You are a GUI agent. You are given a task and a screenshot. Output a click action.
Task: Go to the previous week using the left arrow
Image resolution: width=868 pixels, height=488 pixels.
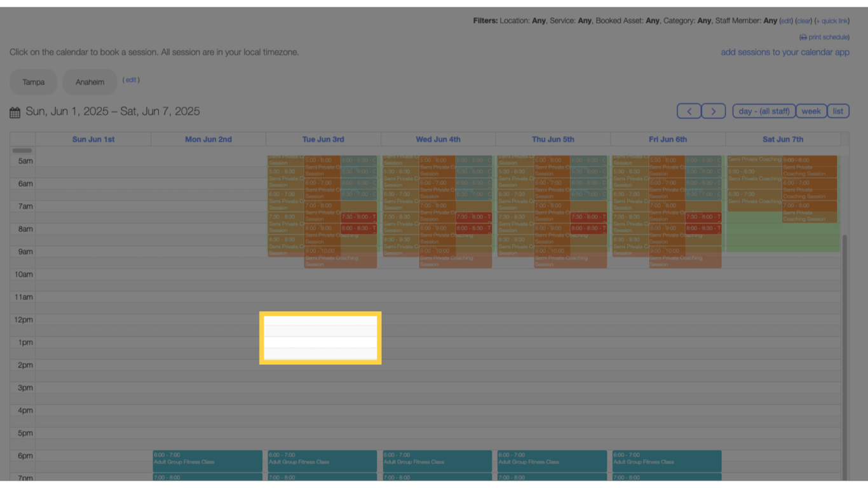pos(689,111)
